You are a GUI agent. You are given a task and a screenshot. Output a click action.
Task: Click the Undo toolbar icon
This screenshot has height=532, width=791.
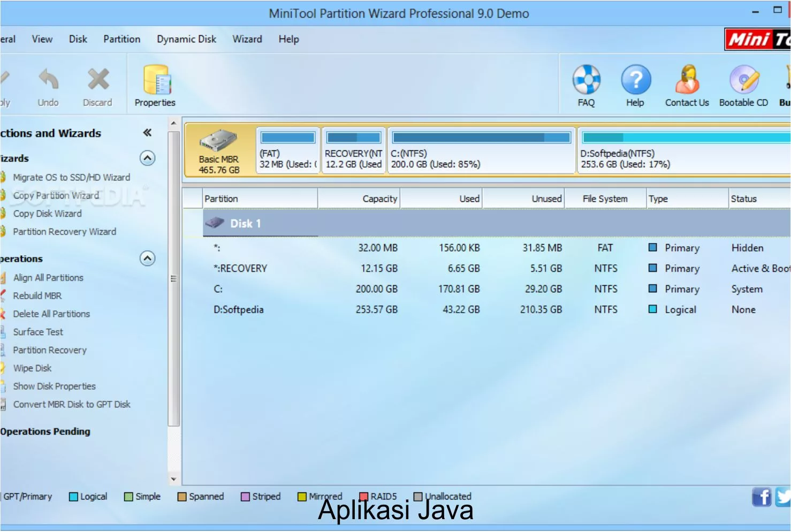[48, 80]
